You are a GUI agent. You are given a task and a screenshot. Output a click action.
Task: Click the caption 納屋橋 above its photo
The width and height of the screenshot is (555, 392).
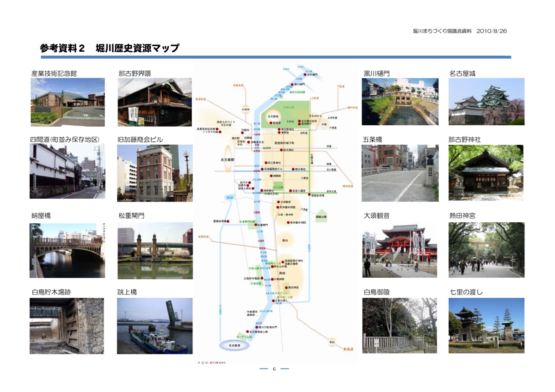41,215
